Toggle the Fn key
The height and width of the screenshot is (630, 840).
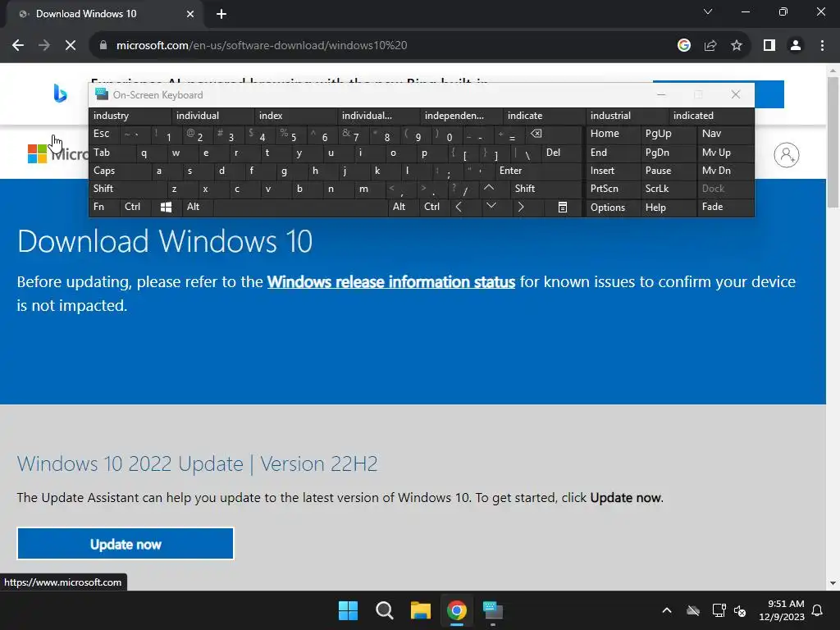(x=104, y=207)
